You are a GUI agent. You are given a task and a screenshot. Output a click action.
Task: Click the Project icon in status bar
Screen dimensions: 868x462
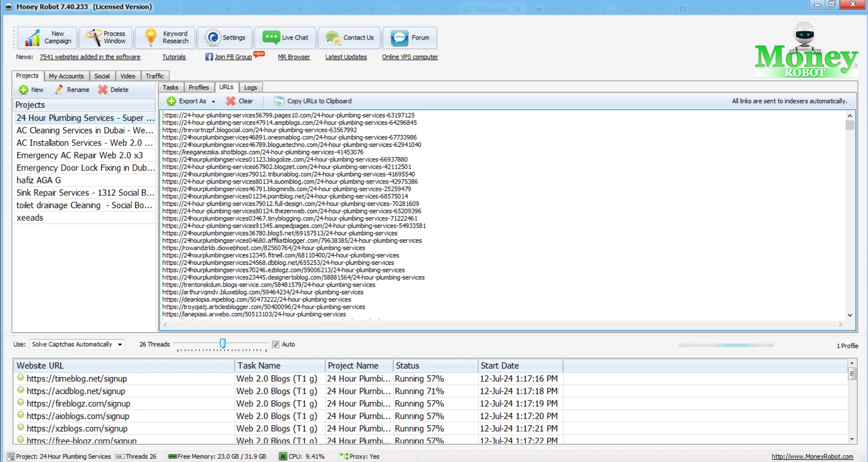[x=11, y=457]
